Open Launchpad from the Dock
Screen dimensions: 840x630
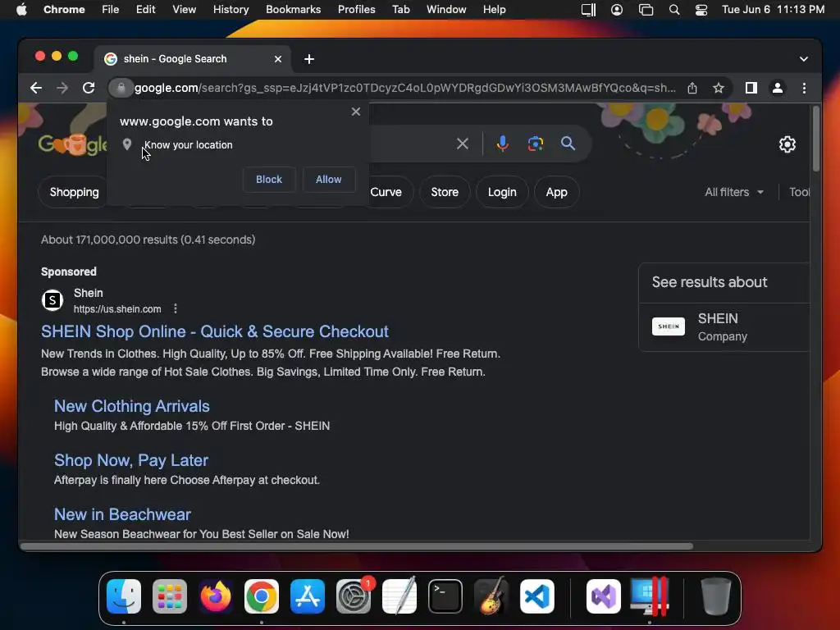[x=170, y=596]
